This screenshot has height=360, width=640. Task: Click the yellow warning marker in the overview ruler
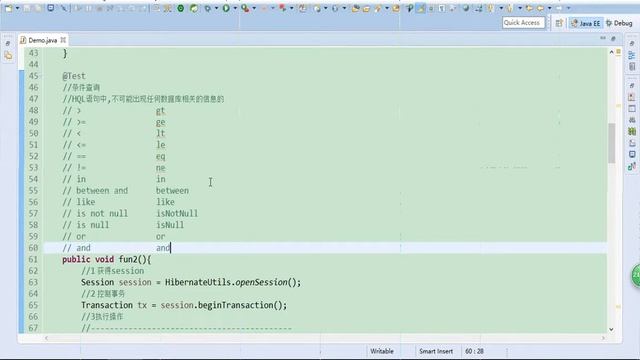click(x=618, y=52)
